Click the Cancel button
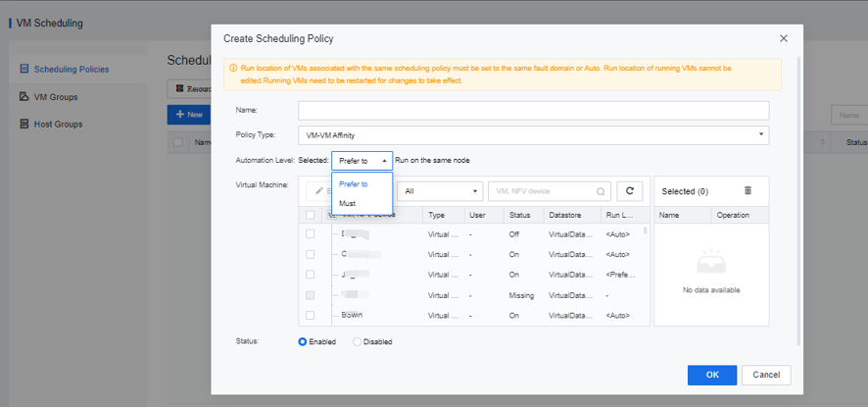 click(766, 375)
